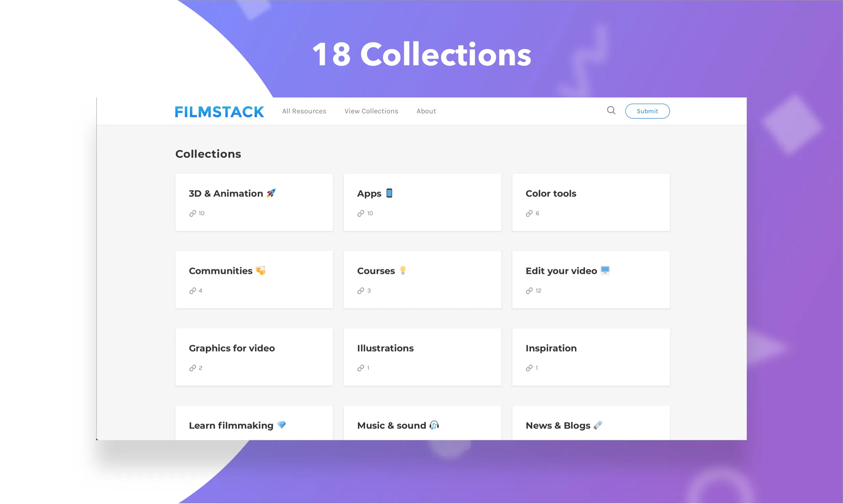
Task: Open the Color tools collection
Action: click(x=591, y=202)
